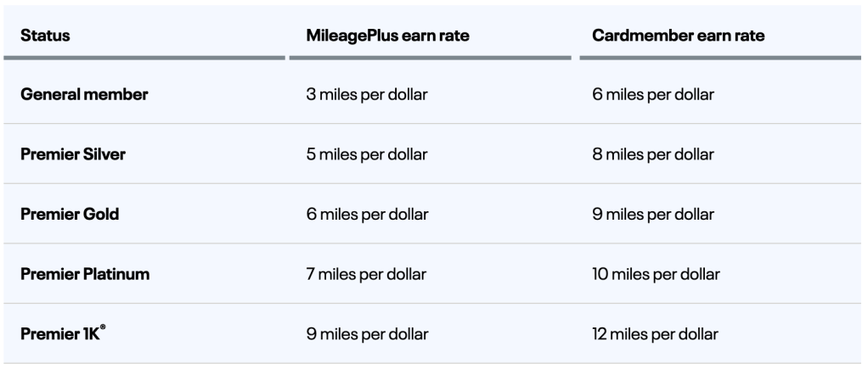This screenshot has width=868, height=369.
Task: Select General member's Cardmember 6 miles cell
Action: point(652,95)
